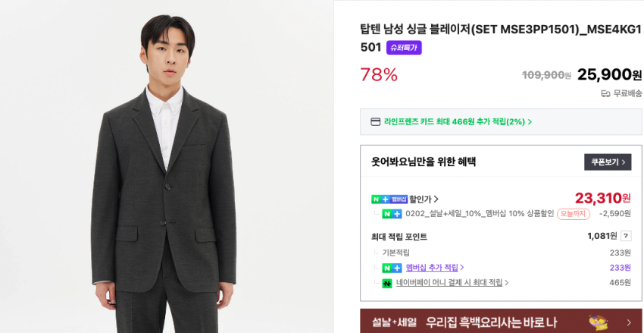Click the N+ icon before 0202 coupon
The height and width of the screenshot is (333, 644).
point(392,214)
